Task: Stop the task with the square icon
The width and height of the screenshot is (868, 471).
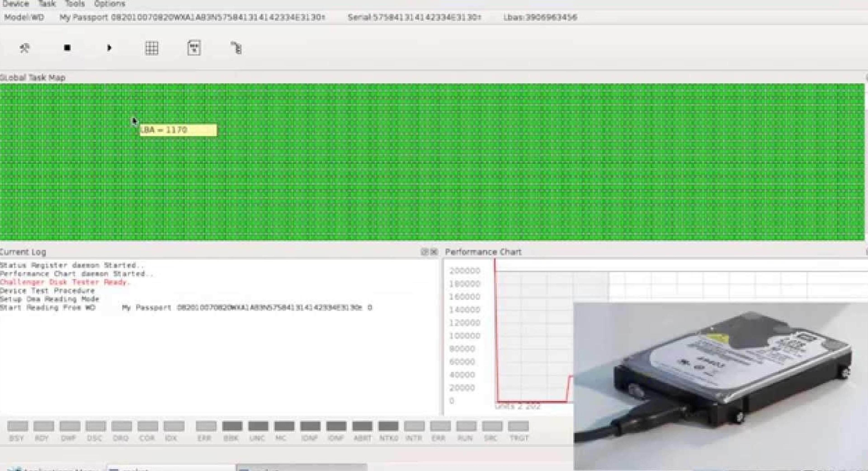Action: [x=67, y=48]
